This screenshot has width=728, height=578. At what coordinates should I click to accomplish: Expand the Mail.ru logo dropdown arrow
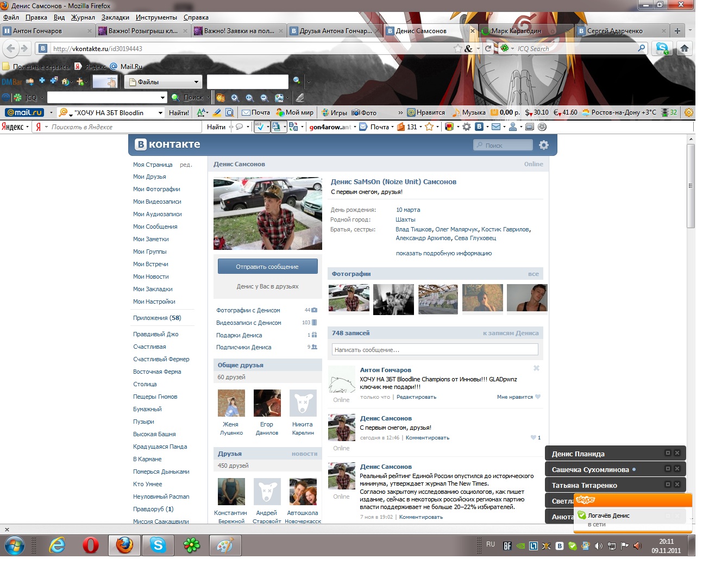[51, 112]
